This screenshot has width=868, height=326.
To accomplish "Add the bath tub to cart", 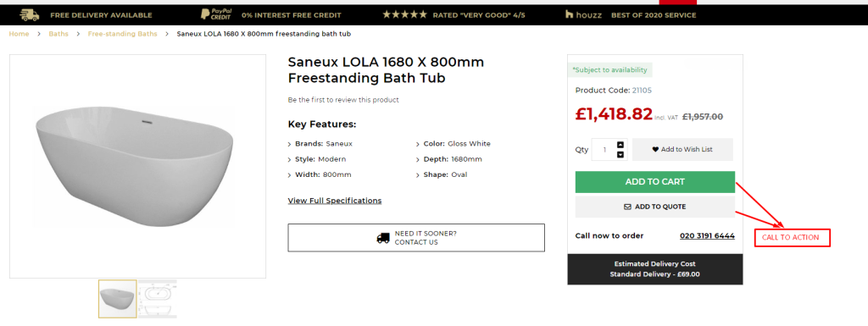I will [655, 182].
